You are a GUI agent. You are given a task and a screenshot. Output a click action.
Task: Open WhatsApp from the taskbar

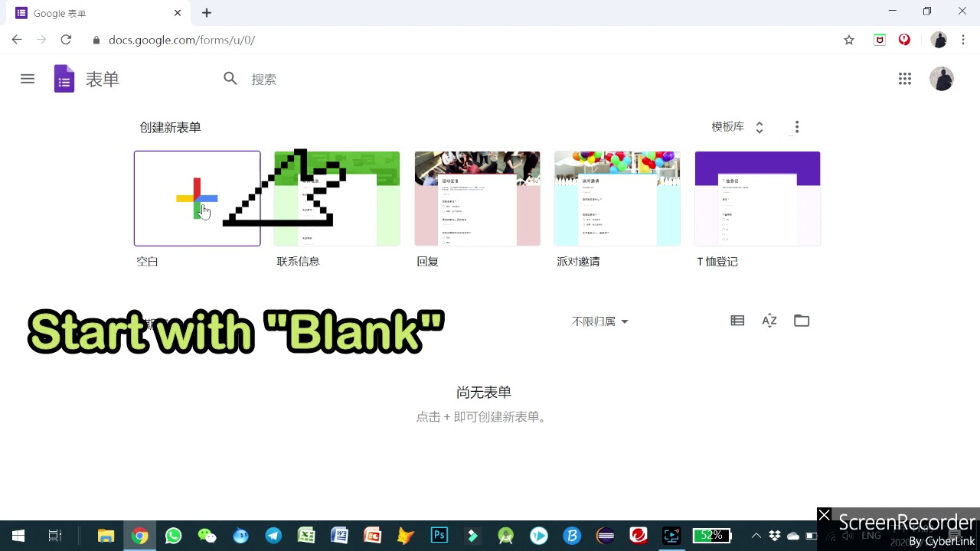[173, 536]
